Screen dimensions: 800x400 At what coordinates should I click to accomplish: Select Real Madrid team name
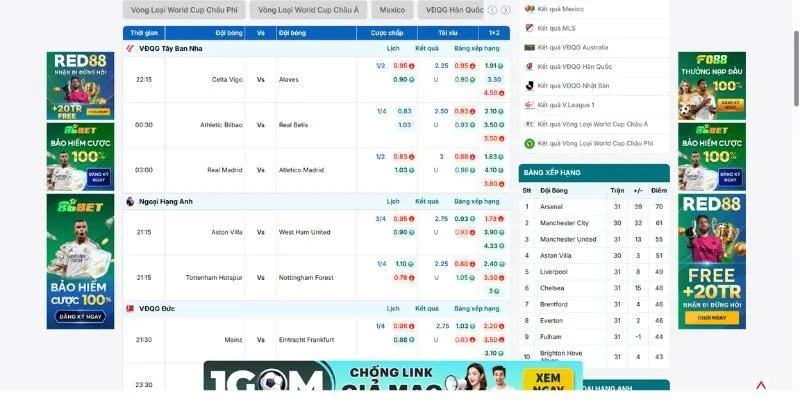(x=225, y=170)
